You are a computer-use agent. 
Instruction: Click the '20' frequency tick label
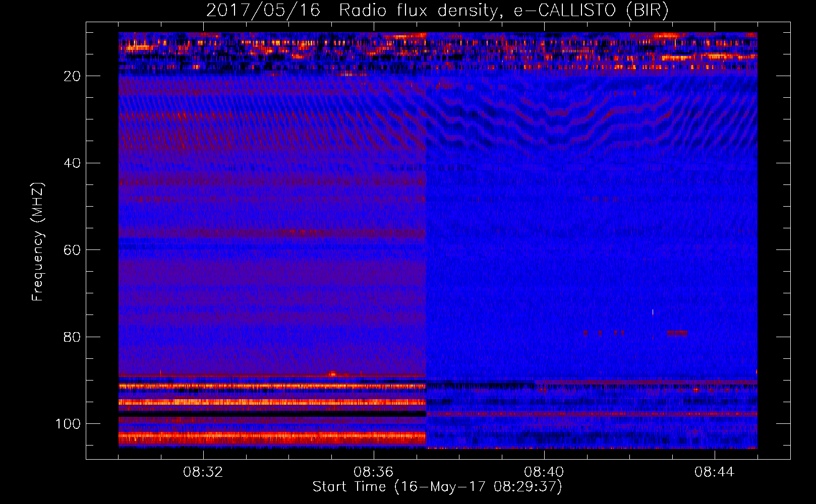coord(73,76)
